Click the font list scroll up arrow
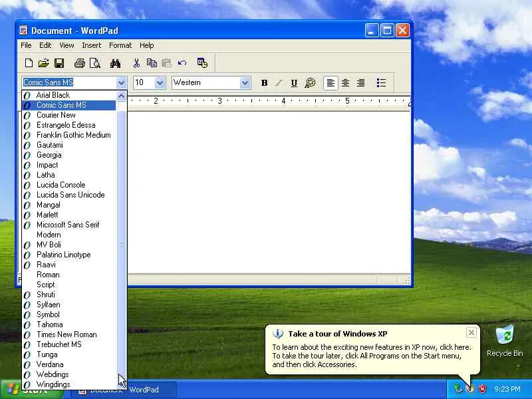 coord(121,96)
